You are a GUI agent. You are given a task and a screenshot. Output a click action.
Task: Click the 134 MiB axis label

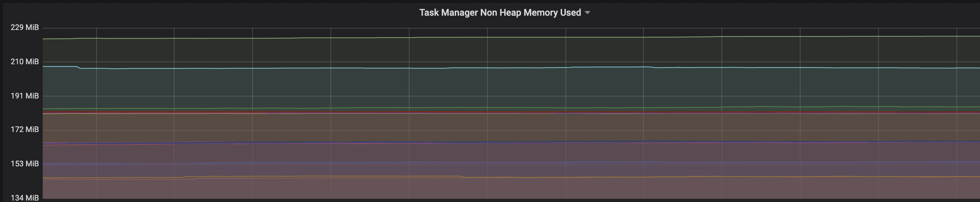(x=25, y=198)
